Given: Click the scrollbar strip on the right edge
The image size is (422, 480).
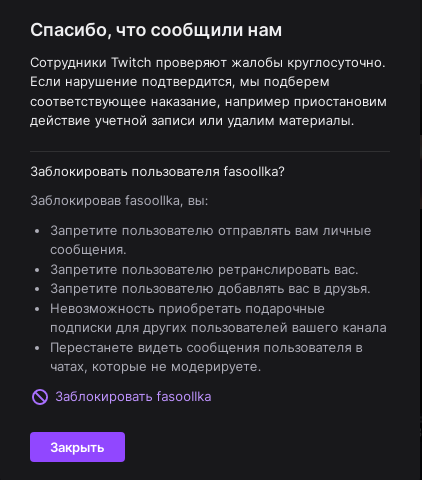Looking at the screenshot, I should tap(421, 240).
